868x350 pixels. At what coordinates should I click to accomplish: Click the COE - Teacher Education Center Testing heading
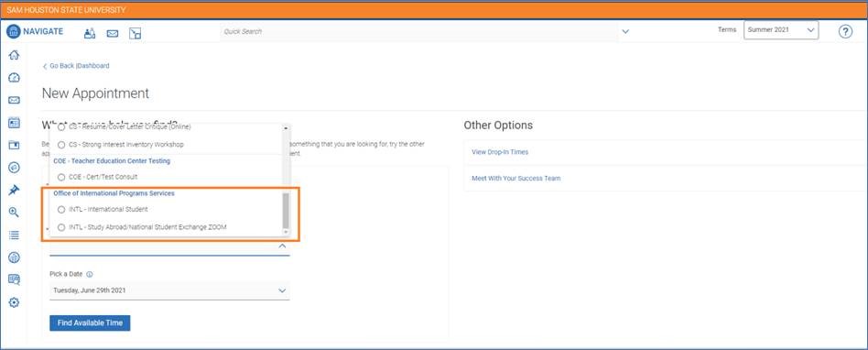(112, 161)
